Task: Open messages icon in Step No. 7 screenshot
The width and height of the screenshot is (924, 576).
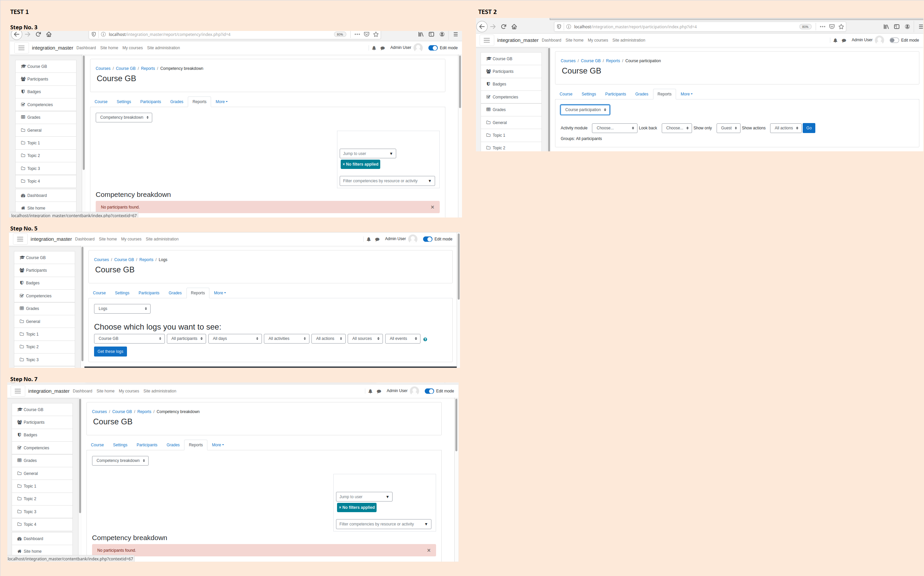Action: tap(379, 391)
